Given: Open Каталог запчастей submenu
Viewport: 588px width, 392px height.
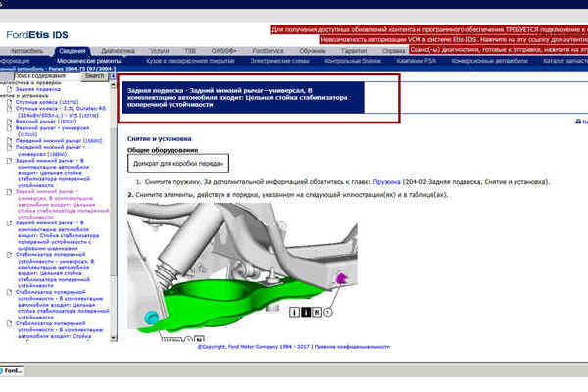Looking at the screenshot, I should coord(565,61).
